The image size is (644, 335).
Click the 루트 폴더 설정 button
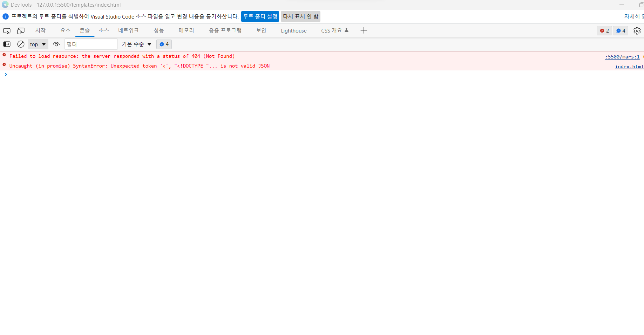[x=260, y=16]
